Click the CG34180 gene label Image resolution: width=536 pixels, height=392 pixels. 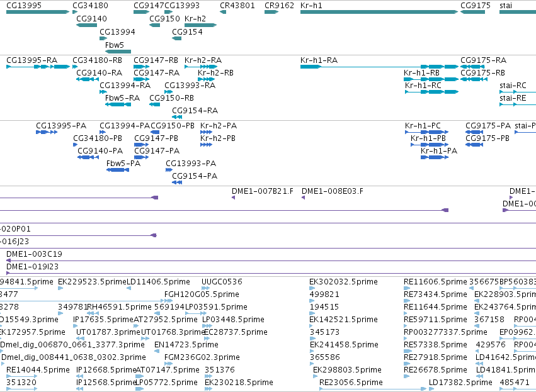click(90, 6)
